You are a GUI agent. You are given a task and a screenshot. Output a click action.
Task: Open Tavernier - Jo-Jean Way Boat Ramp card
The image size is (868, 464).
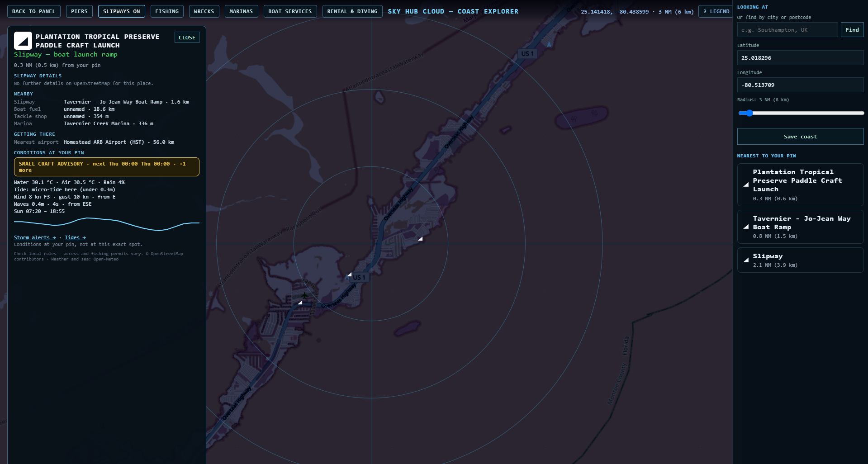[800, 227]
